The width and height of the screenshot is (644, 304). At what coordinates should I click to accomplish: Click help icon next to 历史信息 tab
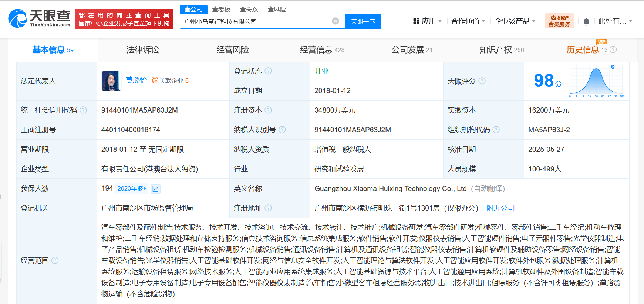coord(613,49)
